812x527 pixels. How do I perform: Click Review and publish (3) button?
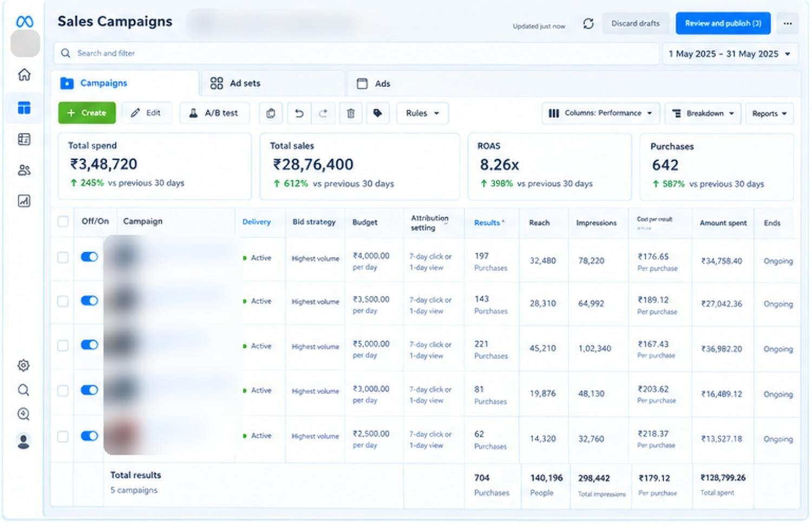(723, 23)
